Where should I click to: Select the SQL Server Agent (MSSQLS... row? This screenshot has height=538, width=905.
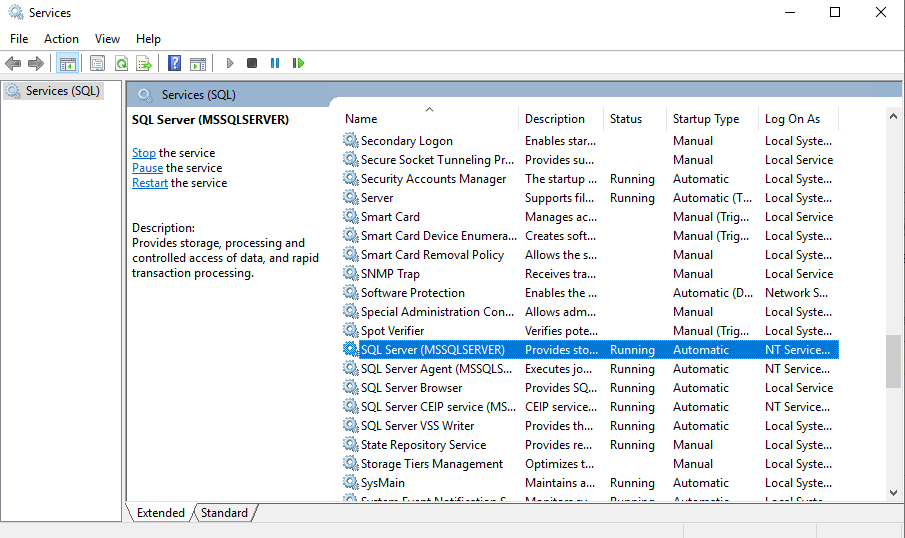coord(590,368)
